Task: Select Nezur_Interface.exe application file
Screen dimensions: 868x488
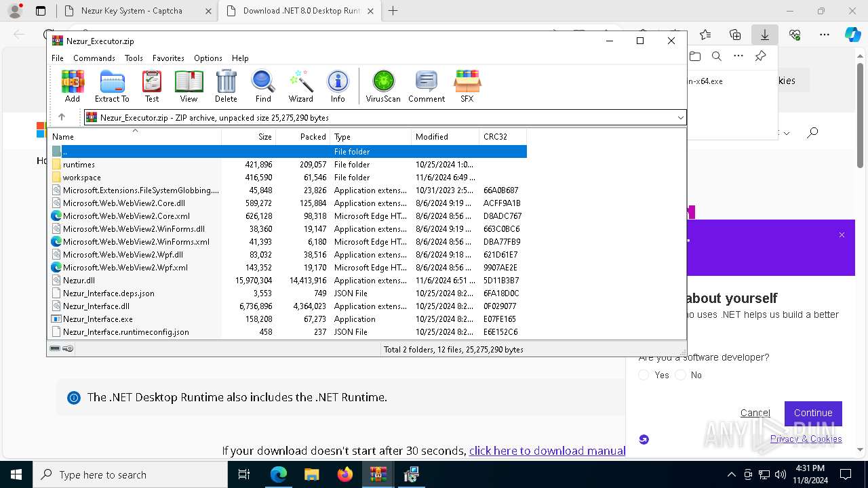Action: pos(288,319)
